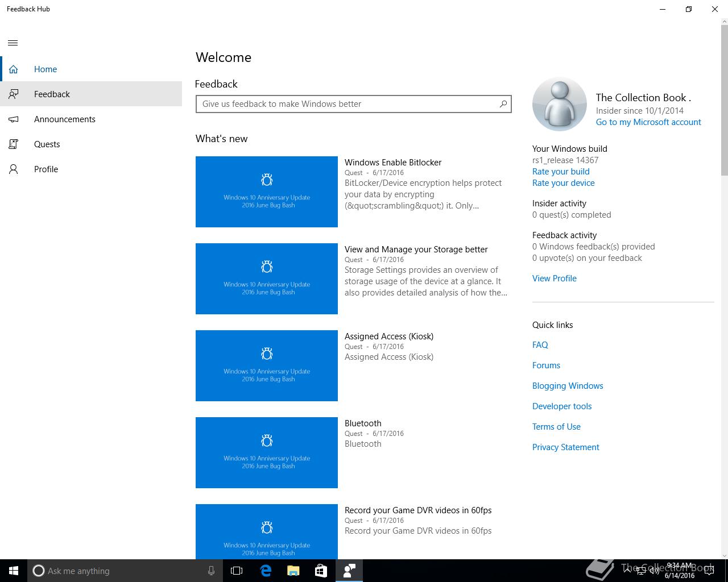Screen dimensions: 728x582
Task: Open the Forums quick link
Action: click(546, 365)
